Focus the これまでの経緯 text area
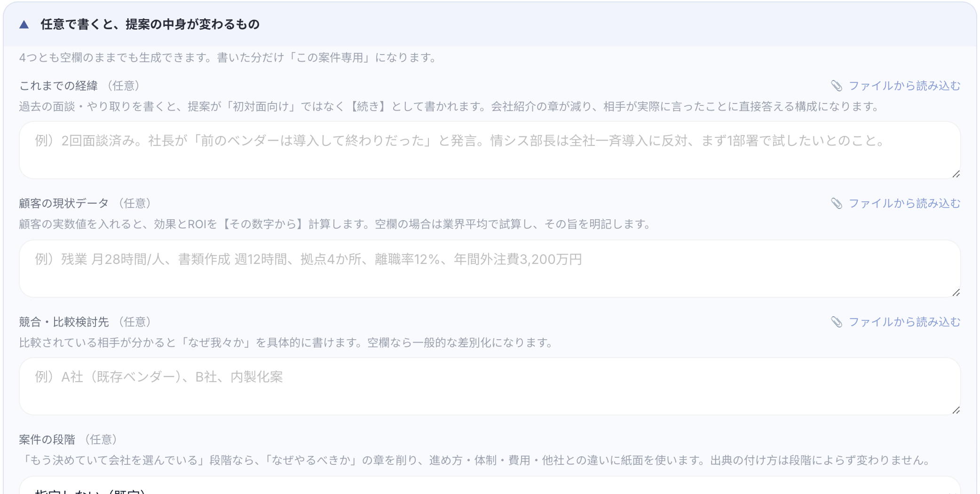The image size is (980, 494). 490,150
